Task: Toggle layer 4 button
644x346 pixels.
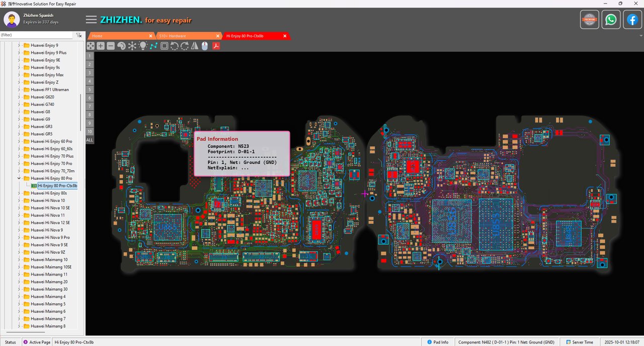Action: 90,81
